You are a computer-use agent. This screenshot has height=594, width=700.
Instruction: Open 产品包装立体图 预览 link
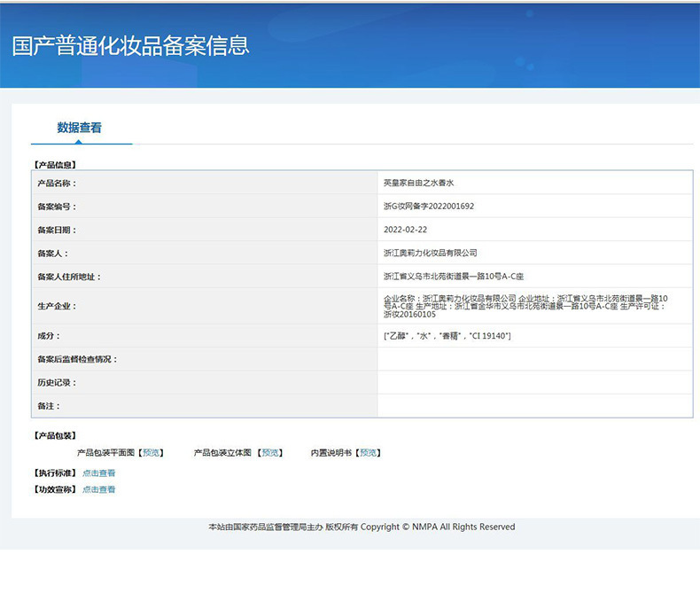(x=270, y=453)
